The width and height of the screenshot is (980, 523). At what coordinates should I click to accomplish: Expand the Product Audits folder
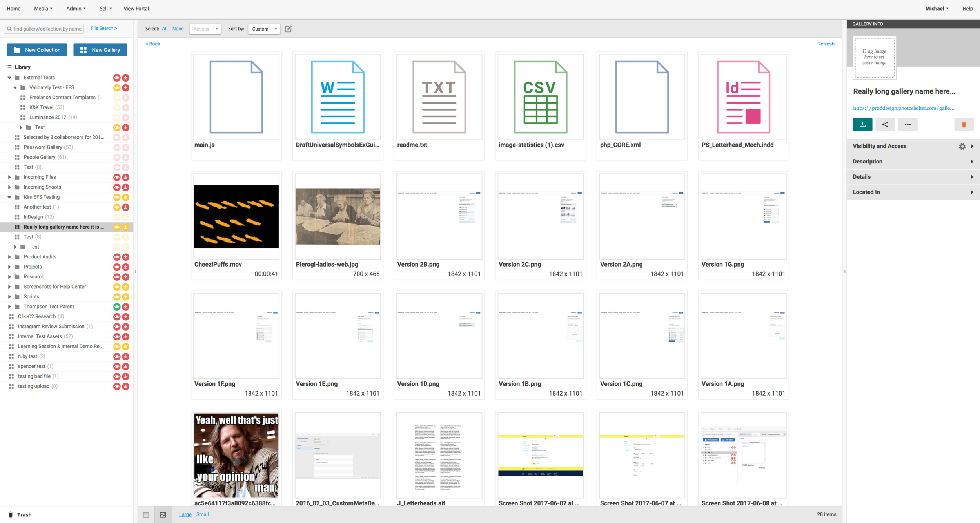(9, 257)
